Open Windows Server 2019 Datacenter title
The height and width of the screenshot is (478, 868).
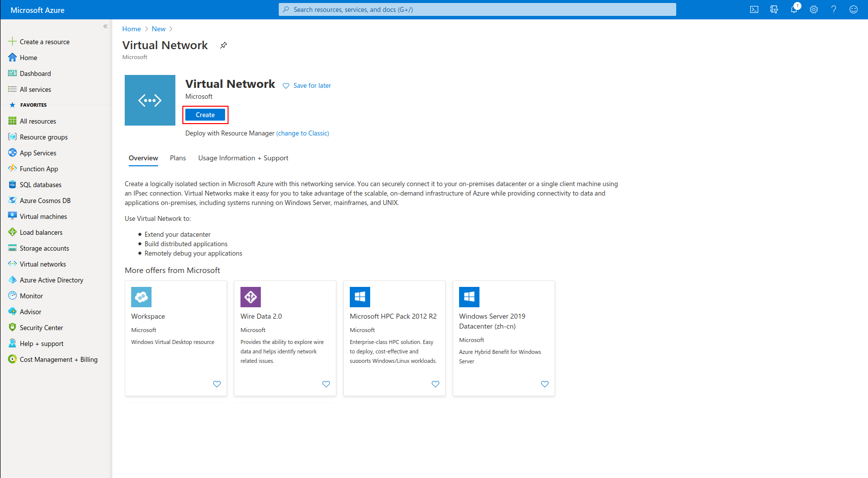[x=492, y=321]
